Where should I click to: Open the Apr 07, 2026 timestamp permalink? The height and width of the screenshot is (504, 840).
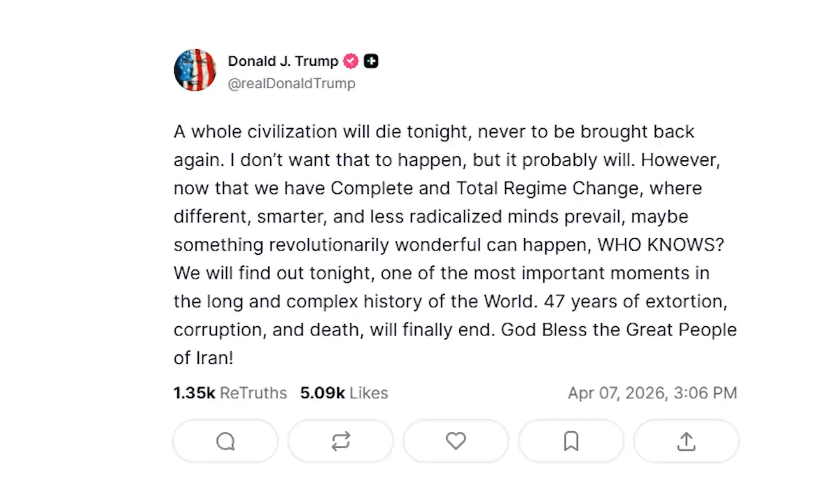(x=652, y=393)
